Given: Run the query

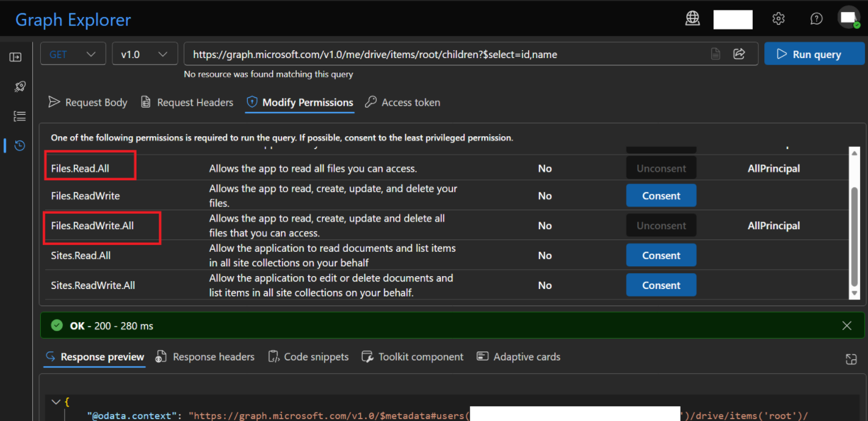Looking at the screenshot, I should click(x=814, y=54).
